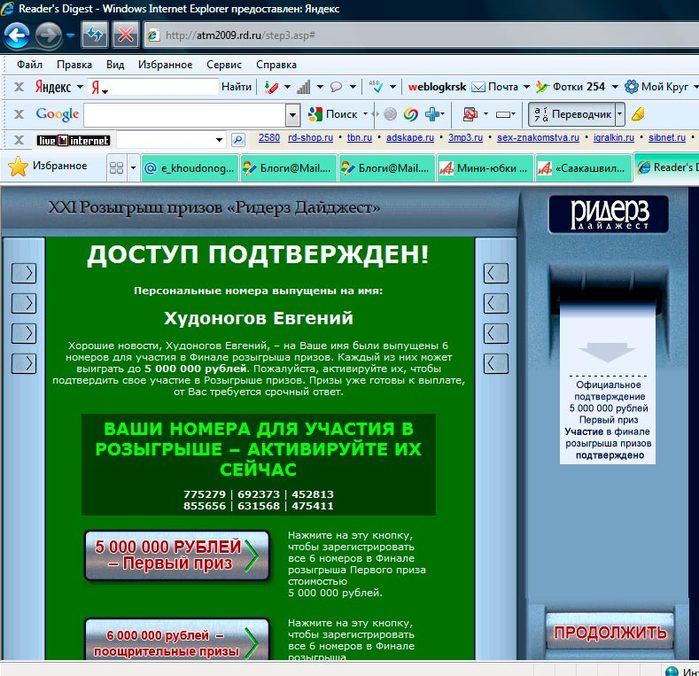Refresh the page using the Refresh button
The height and width of the screenshot is (676, 699).
(x=94, y=35)
